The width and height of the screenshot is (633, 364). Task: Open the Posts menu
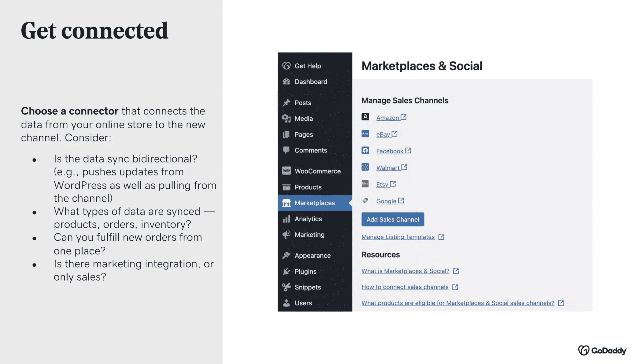point(315,103)
